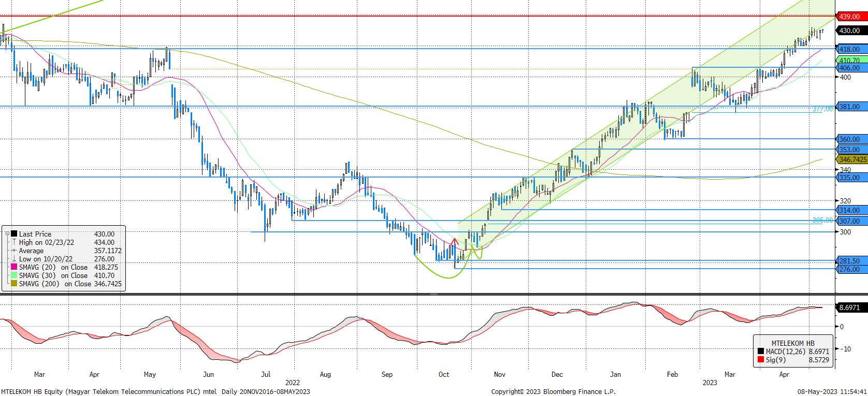
Task: Click the 335.00 horizontal line label
Action: click(852, 178)
